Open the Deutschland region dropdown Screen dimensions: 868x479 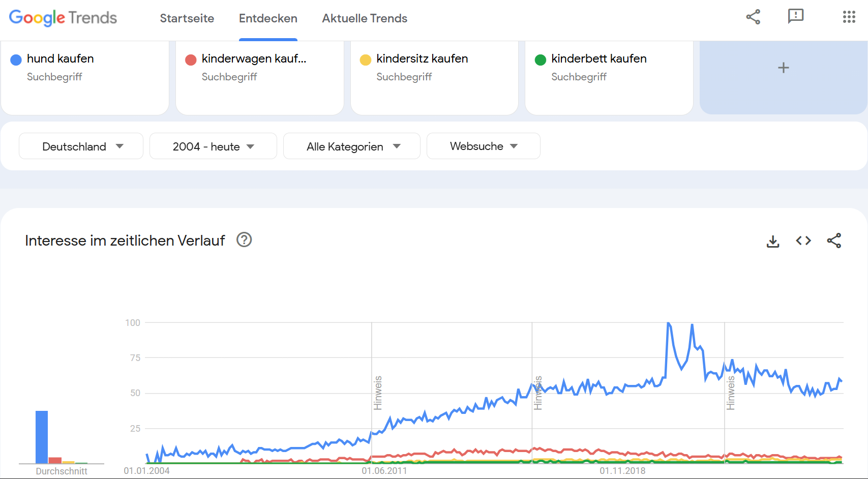click(x=81, y=146)
